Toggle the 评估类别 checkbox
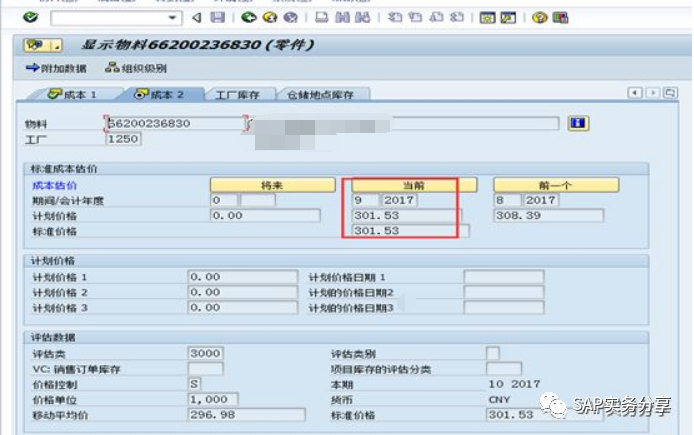This screenshot has width=694, height=435. 492,353
